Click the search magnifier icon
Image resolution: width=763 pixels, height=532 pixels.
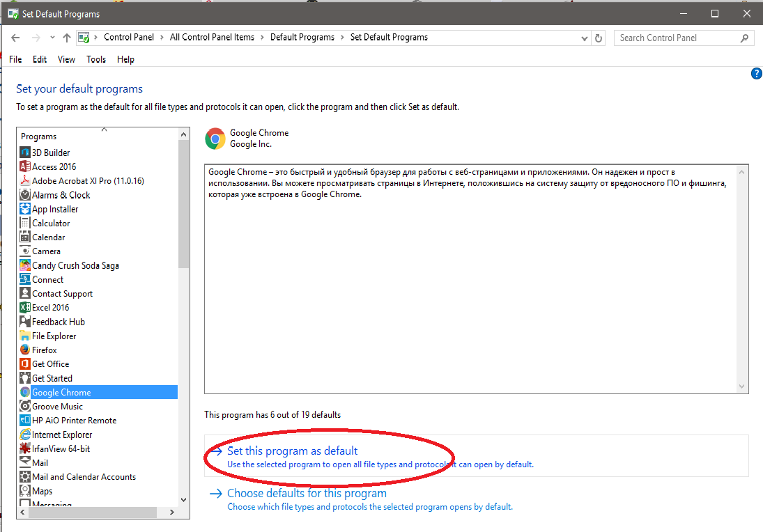tap(744, 38)
